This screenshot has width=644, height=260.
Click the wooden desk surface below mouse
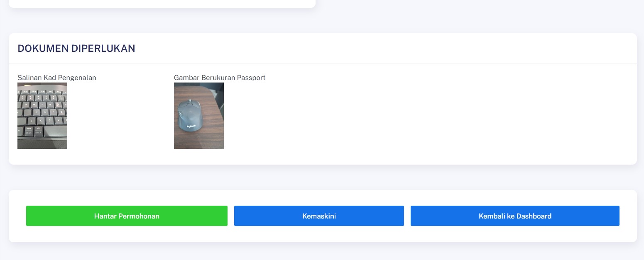point(199,140)
